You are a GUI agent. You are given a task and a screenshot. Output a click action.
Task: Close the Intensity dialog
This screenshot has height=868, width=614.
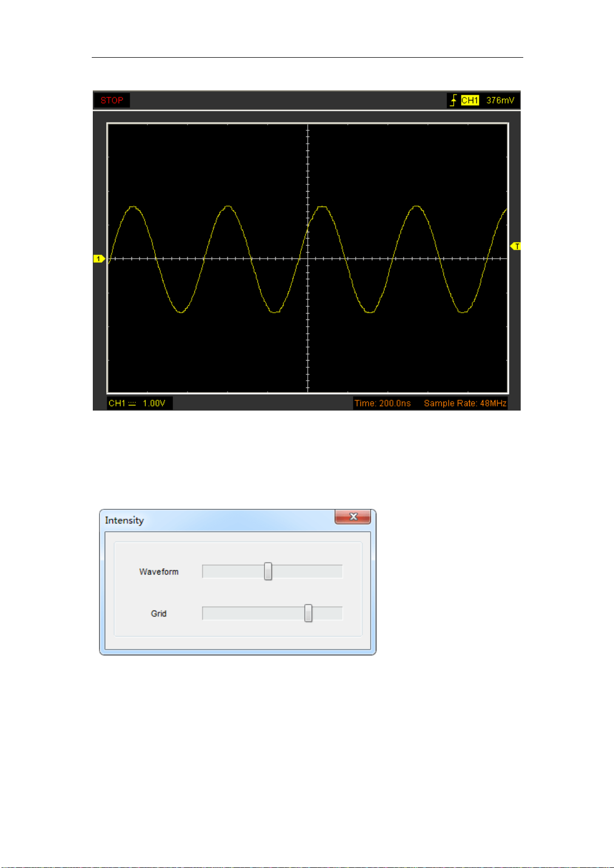[x=353, y=517]
